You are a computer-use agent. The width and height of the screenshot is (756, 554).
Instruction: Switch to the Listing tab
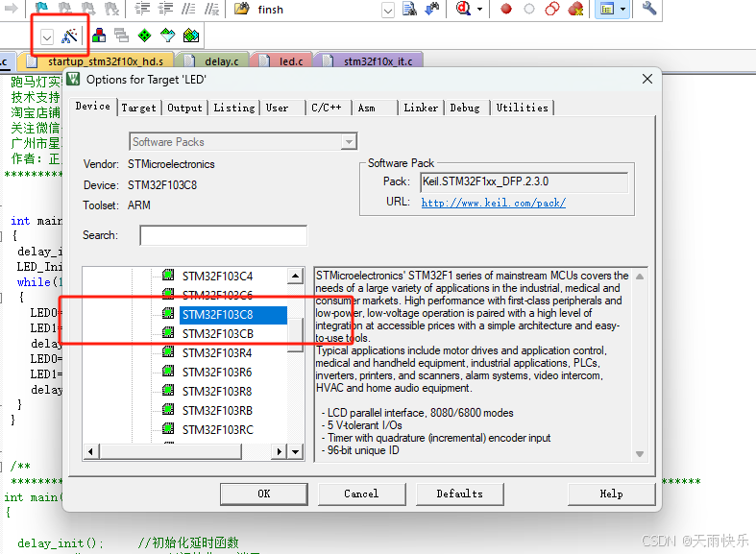(x=234, y=108)
